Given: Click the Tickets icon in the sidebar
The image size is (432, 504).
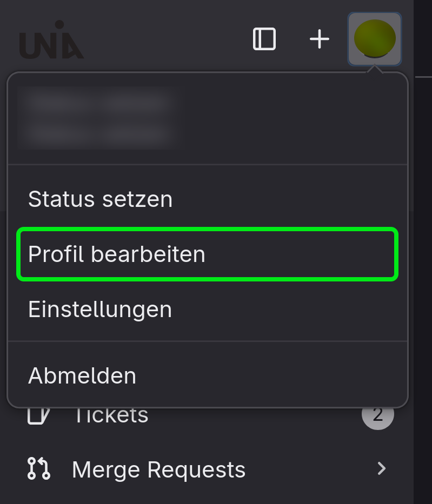Looking at the screenshot, I should coord(38,415).
